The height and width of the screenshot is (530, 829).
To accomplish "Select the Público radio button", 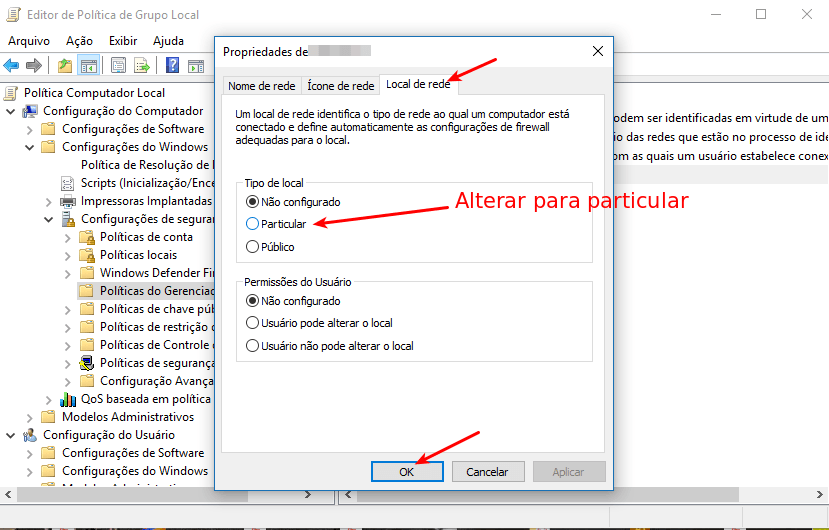I will [252, 246].
